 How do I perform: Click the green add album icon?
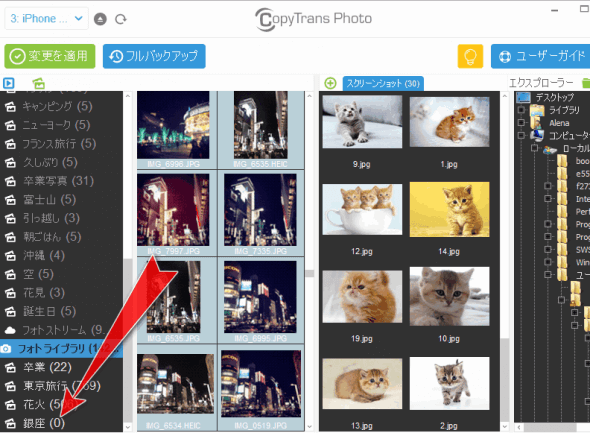[38, 83]
